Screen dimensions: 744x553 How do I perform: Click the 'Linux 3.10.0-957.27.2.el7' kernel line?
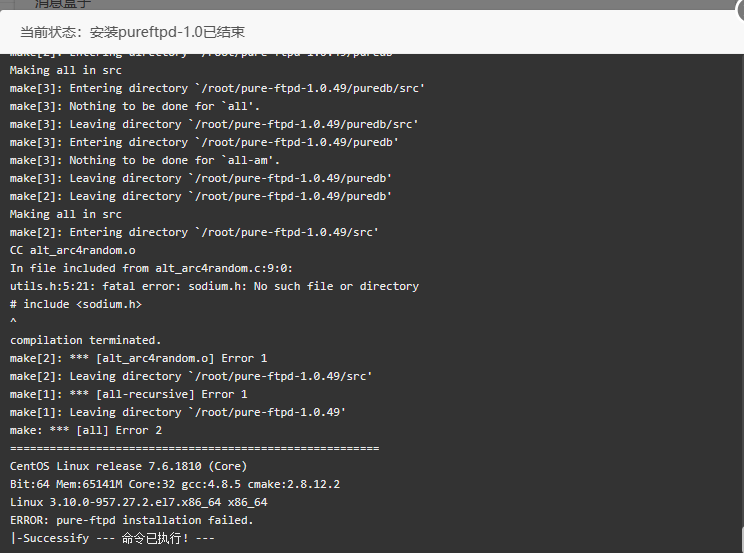[139, 502]
